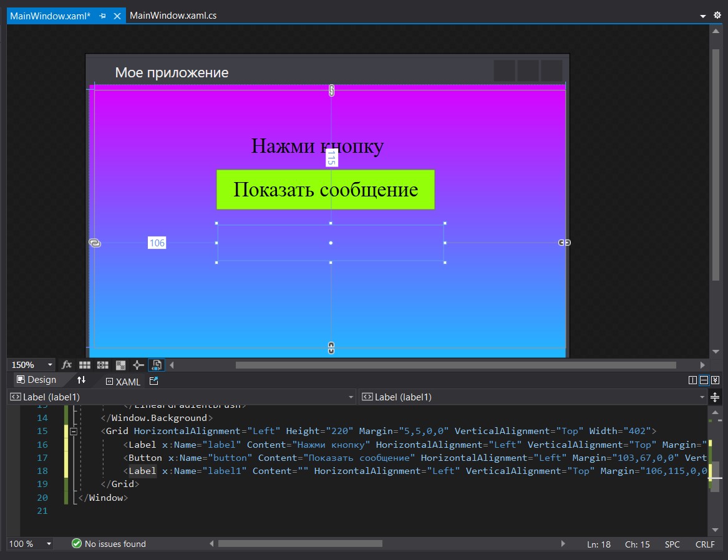
Task: Switch to horizontal split layout
Action: point(704,380)
